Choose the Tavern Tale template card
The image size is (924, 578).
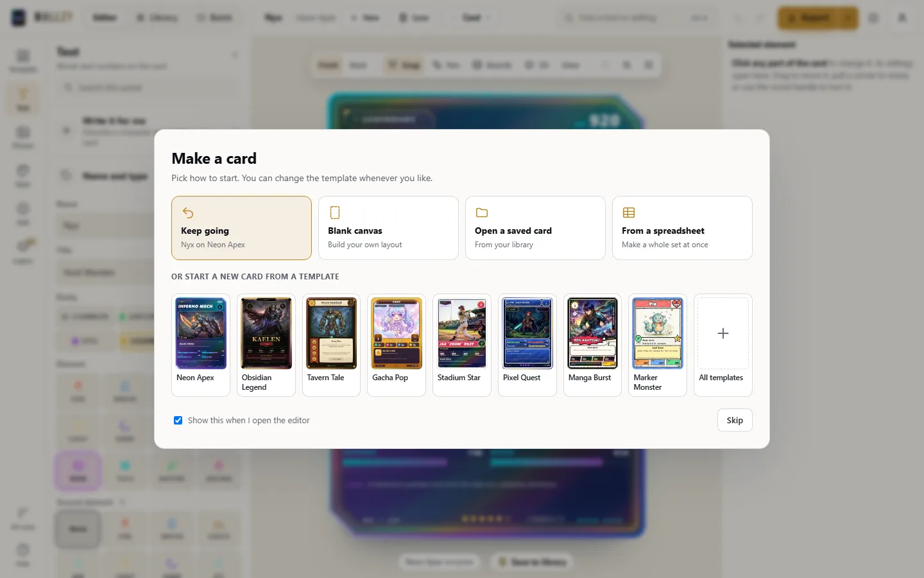pyautogui.click(x=331, y=345)
